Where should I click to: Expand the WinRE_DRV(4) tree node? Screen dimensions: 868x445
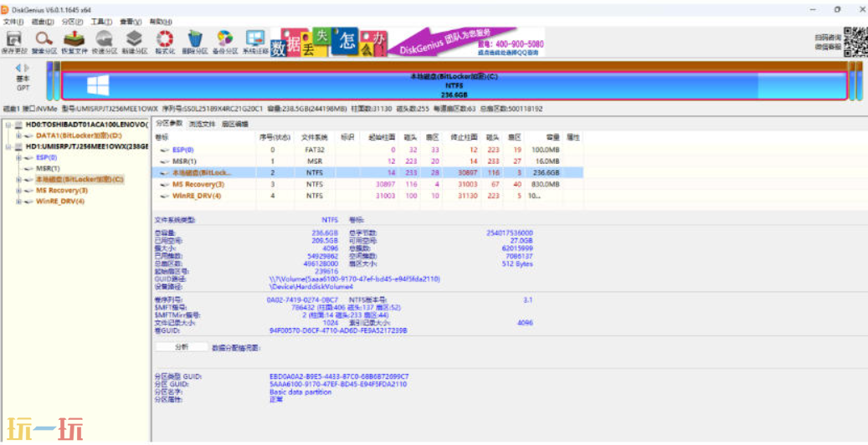(x=18, y=202)
